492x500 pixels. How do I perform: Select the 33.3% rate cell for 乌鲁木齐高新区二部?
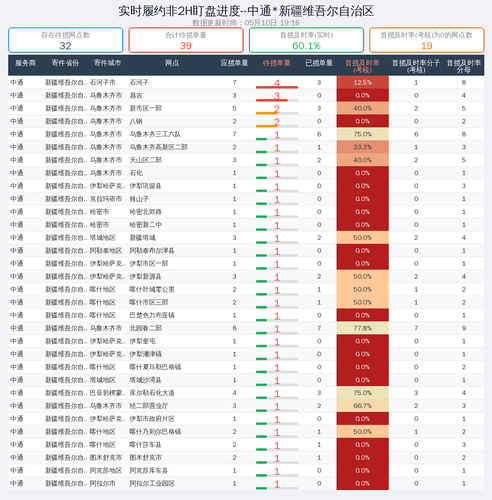[x=362, y=147]
